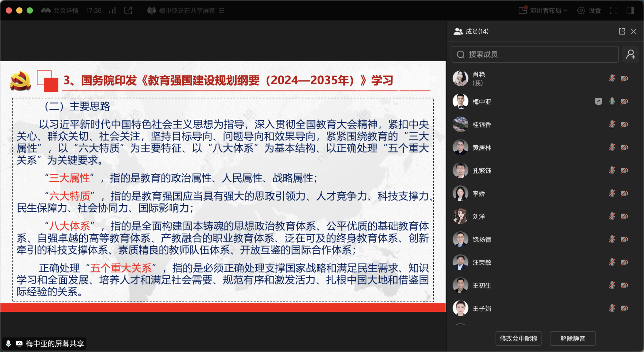644x352 pixels.
Task: Unmute 肖艳's microphone
Action: click(x=612, y=79)
